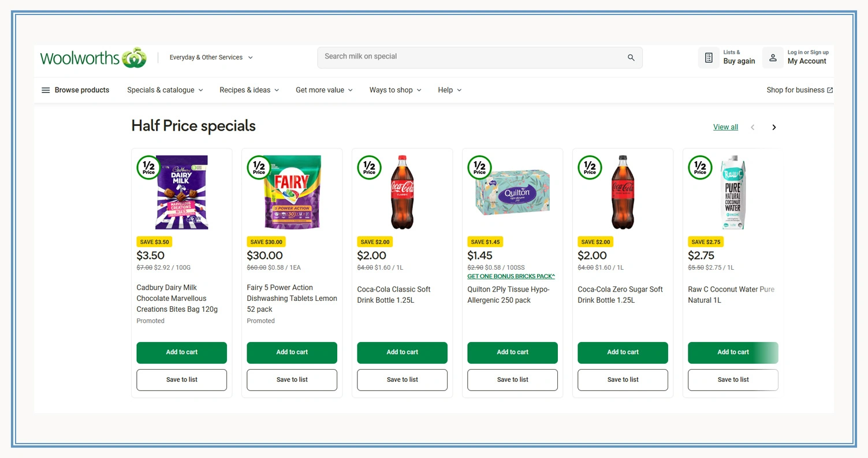The height and width of the screenshot is (458, 868).
Task: Click the Woolworths logo
Action: [92, 57]
